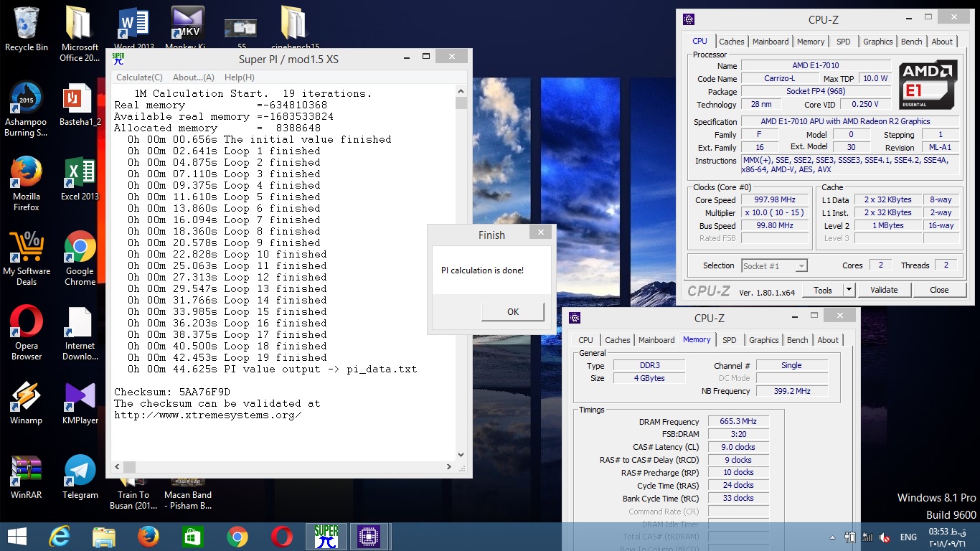Switch to Mainboard tab in top CPU-Z

(x=771, y=42)
